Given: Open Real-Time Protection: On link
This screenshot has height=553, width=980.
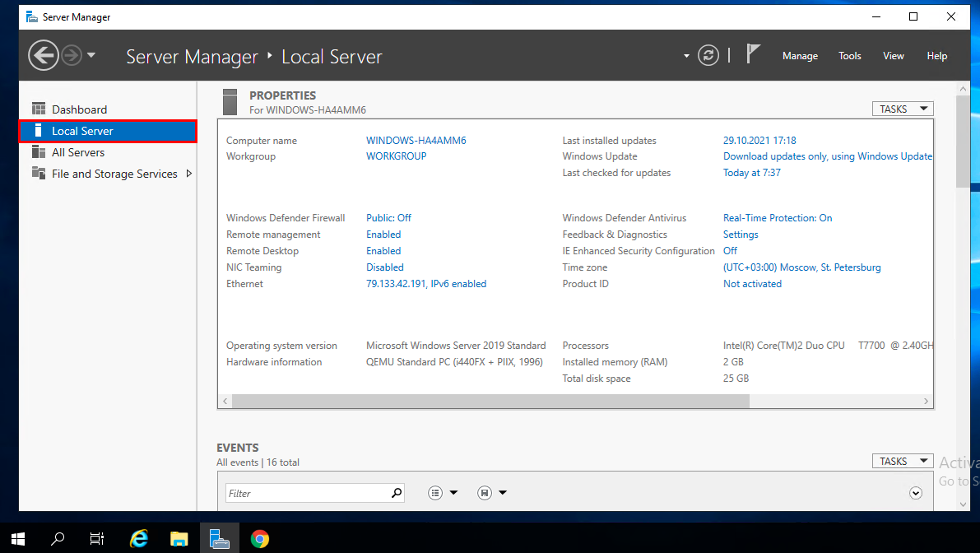Looking at the screenshot, I should pyautogui.click(x=778, y=218).
